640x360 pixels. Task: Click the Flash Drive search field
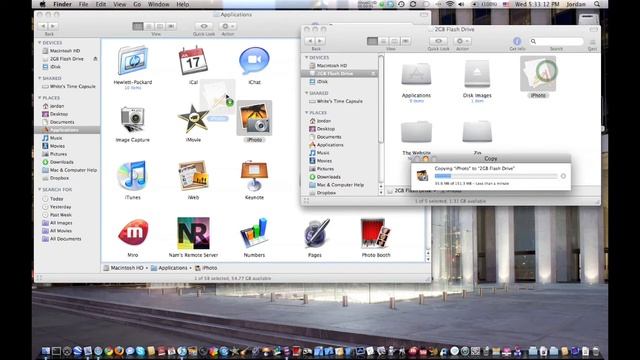tap(557, 41)
